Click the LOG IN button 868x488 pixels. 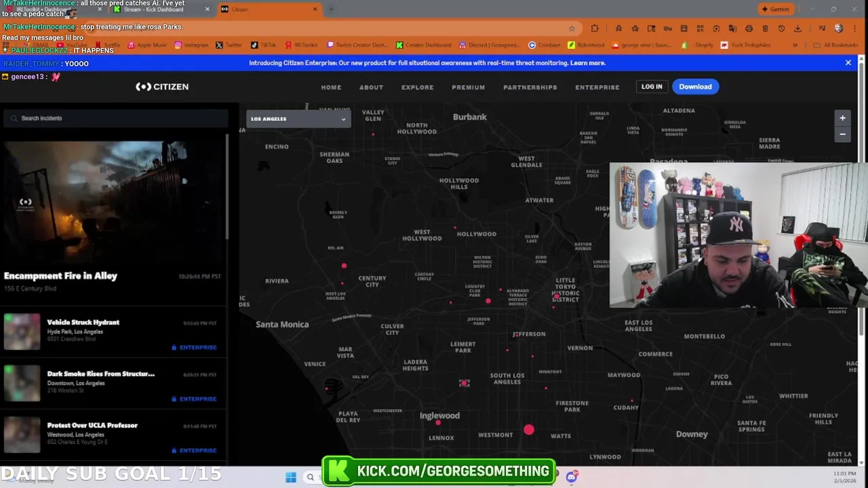coord(652,87)
